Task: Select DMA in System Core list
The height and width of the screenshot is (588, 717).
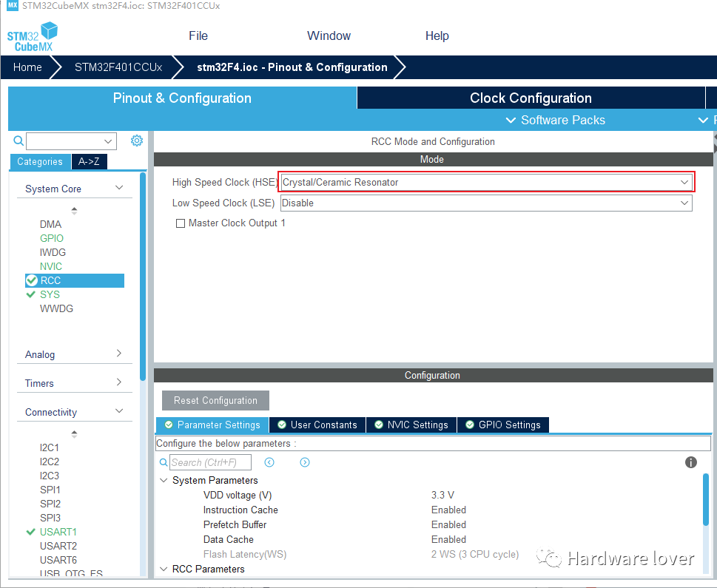Action: pyautogui.click(x=50, y=225)
